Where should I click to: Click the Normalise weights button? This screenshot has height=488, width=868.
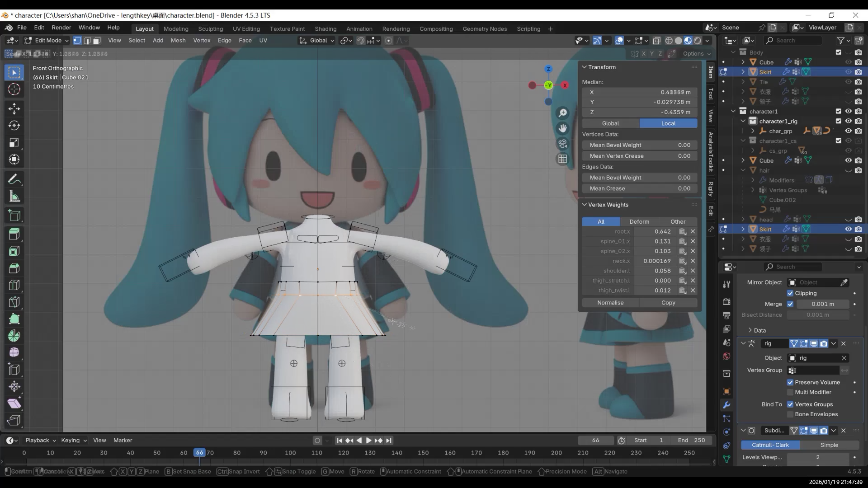[610, 303]
